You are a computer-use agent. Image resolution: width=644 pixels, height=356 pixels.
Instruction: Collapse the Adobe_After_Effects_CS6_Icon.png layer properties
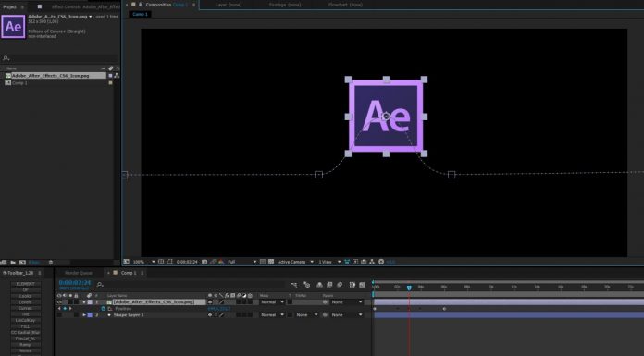point(84,301)
